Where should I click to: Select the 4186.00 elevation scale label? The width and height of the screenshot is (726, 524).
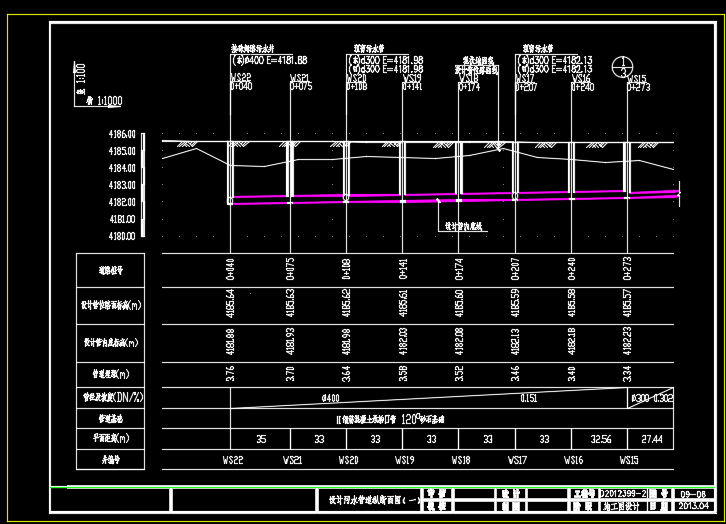click(122, 134)
